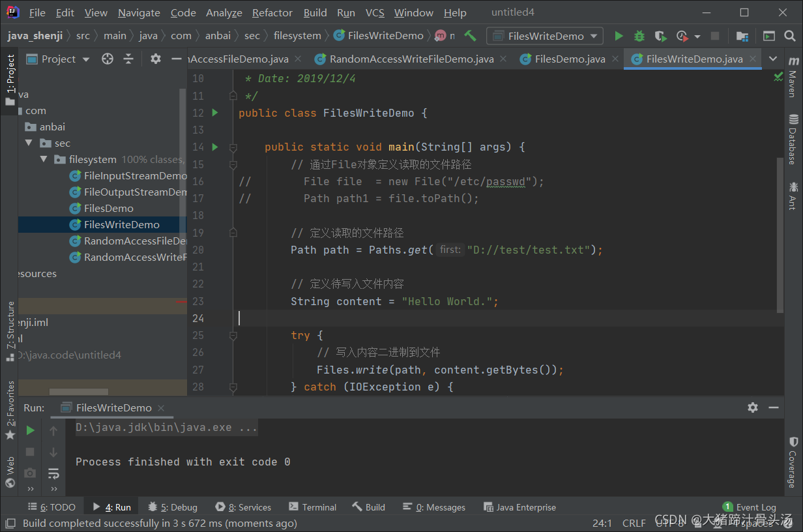This screenshot has height=532, width=803.
Task: Toggle the 2: Favorites side panel
Action: tap(10, 409)
